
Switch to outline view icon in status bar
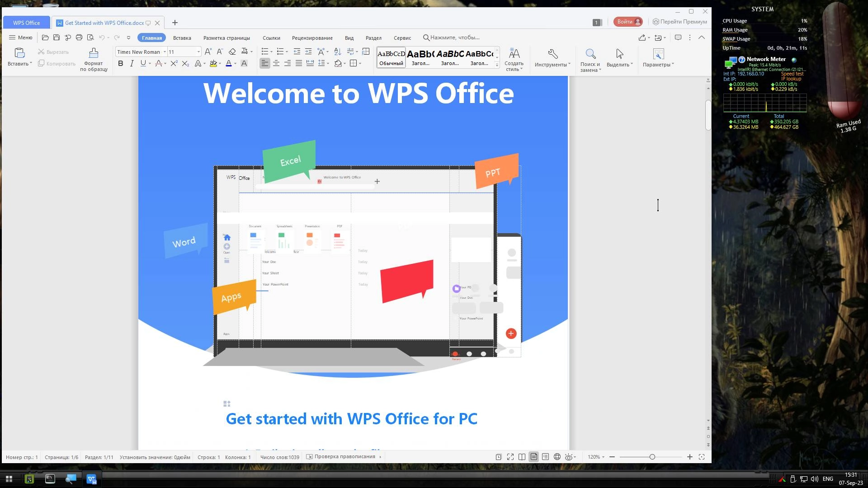pyautogui.click(x=546, y=457)
